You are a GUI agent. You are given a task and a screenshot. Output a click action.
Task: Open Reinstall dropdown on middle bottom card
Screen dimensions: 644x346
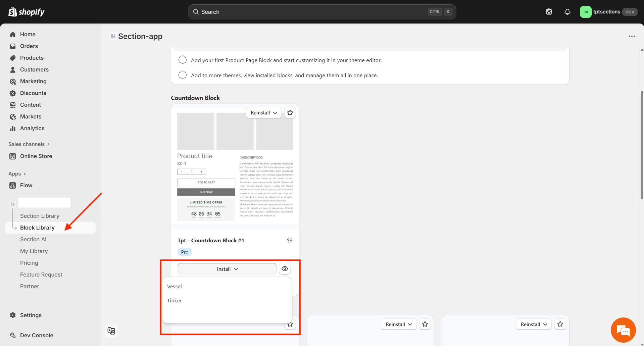click(399, 324)
